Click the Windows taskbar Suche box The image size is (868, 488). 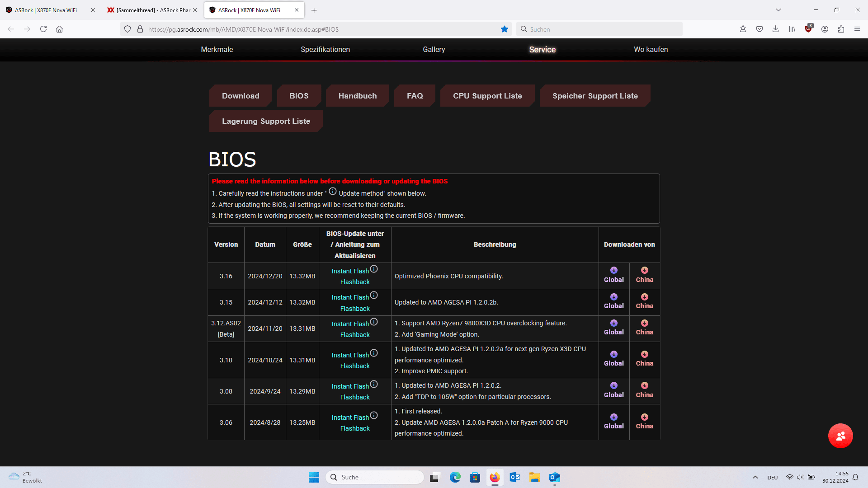pyautogui.click(x=374, y=477)
